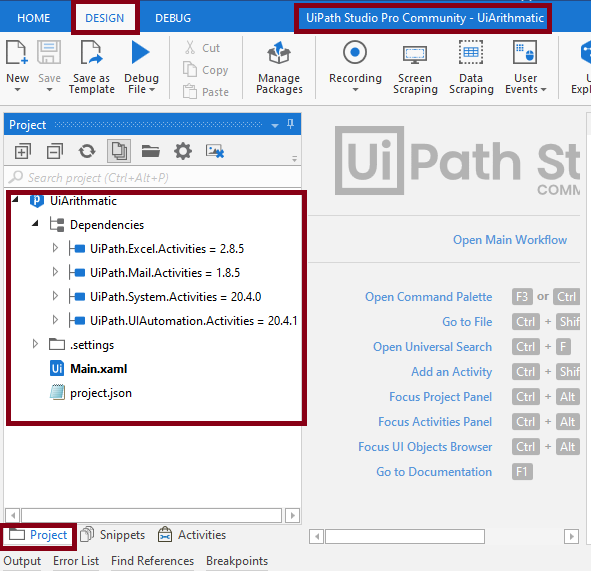This screenshot has height=588, width=591.
Task: Click Add an Activity link
Action: pyautogui.click(x=452, y=372)
